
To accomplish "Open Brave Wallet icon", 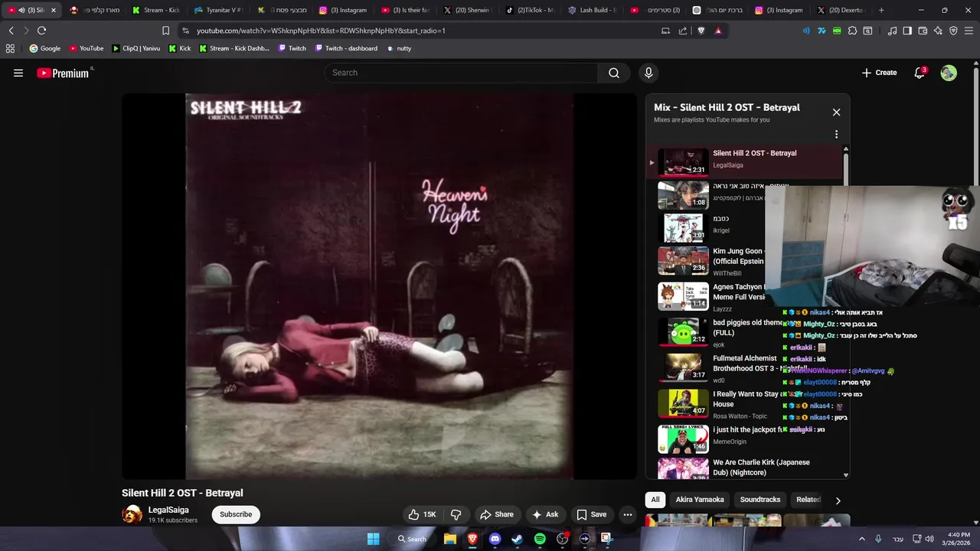I will (923, 31).
